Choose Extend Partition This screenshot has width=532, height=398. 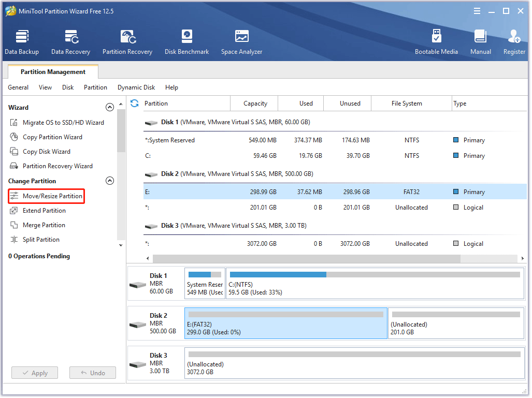coord(38,211)
